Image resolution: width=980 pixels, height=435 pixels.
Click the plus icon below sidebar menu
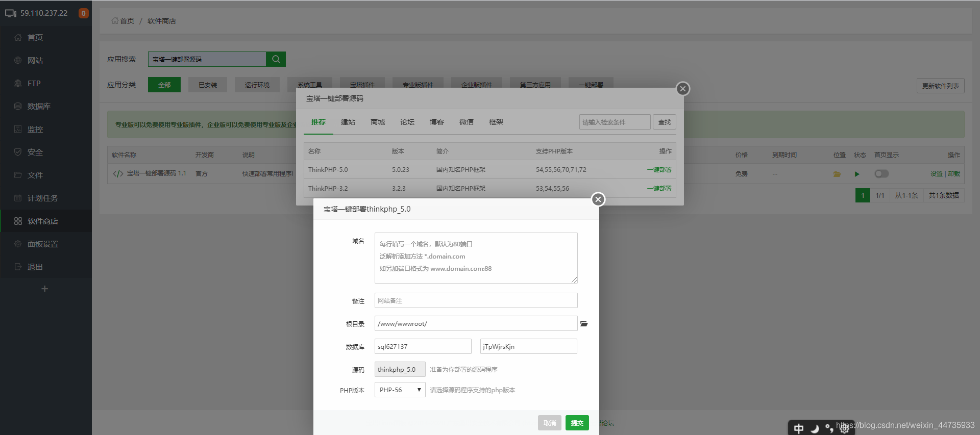click(45, 289)
